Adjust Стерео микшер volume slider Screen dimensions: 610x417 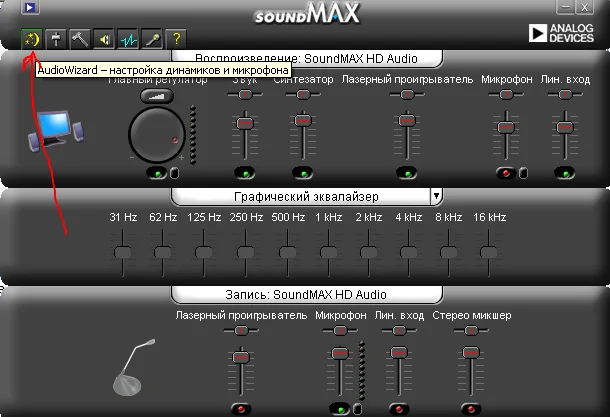pos(471,352)
